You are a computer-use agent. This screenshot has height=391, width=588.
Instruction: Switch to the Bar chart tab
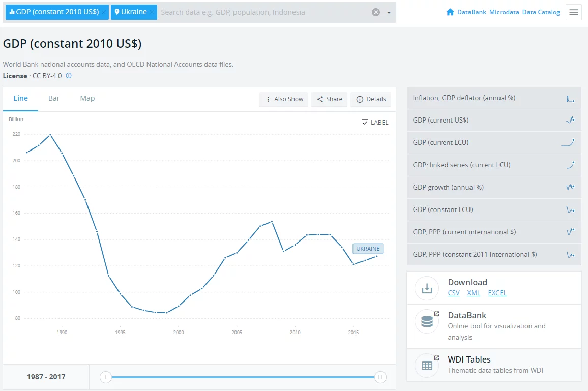pyautogui.click(x=54, y=98)
